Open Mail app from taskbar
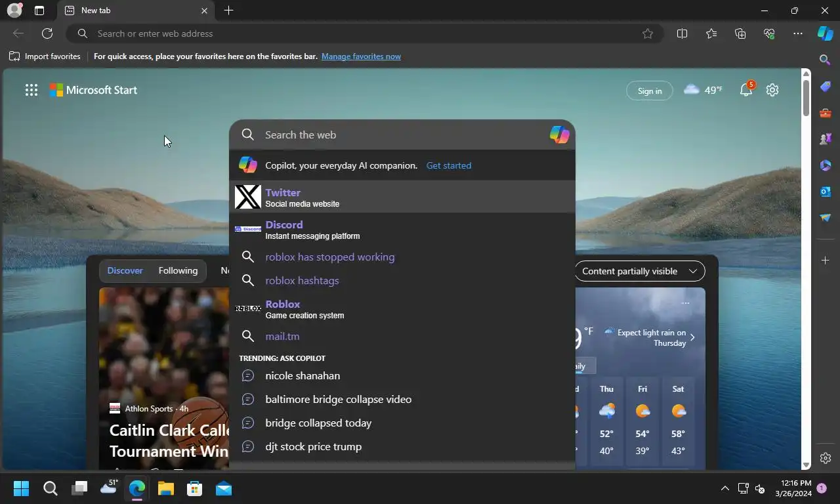840x504 pixels. pyautogui.click(x=224, y=488)
